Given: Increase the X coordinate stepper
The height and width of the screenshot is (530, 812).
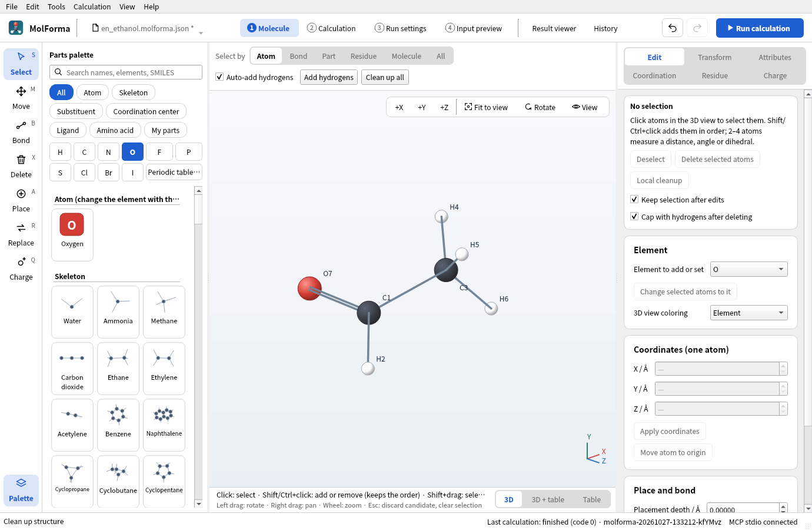Looking at the screenshot, I should coord(783,366).
